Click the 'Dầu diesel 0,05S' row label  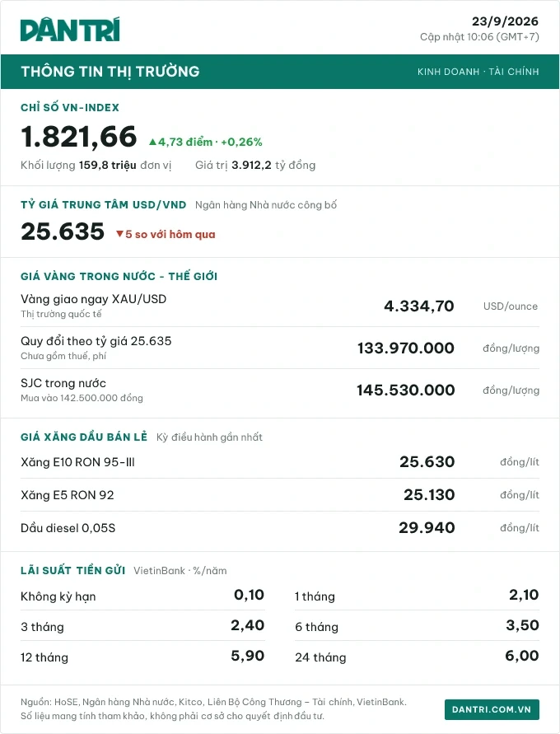click(68, 528)
